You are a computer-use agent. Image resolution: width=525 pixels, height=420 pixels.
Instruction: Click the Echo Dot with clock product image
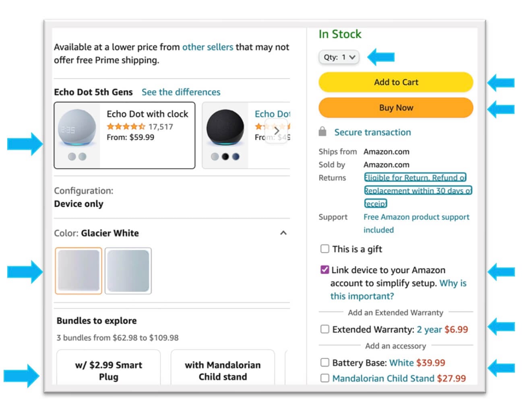tap(77, 128)
